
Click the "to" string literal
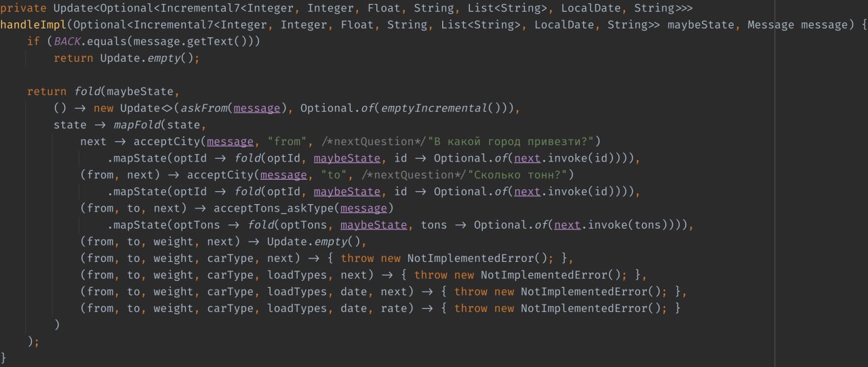[x=334, y=174]
